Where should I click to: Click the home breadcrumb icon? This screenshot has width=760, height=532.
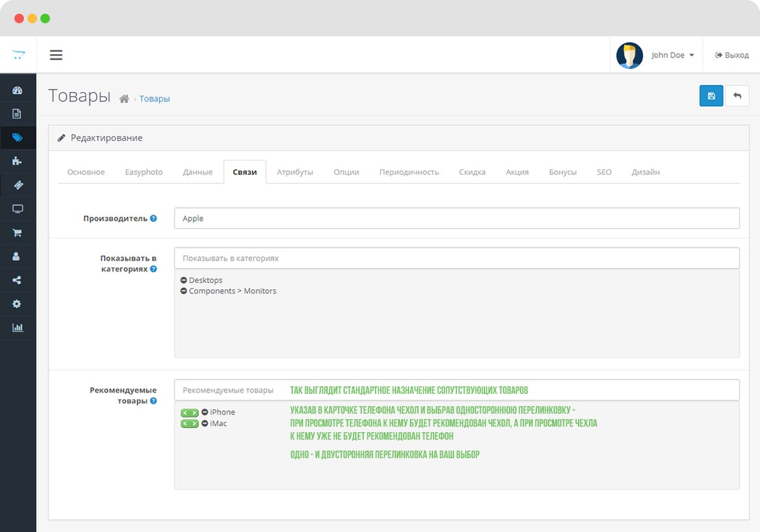coord(124,99)
